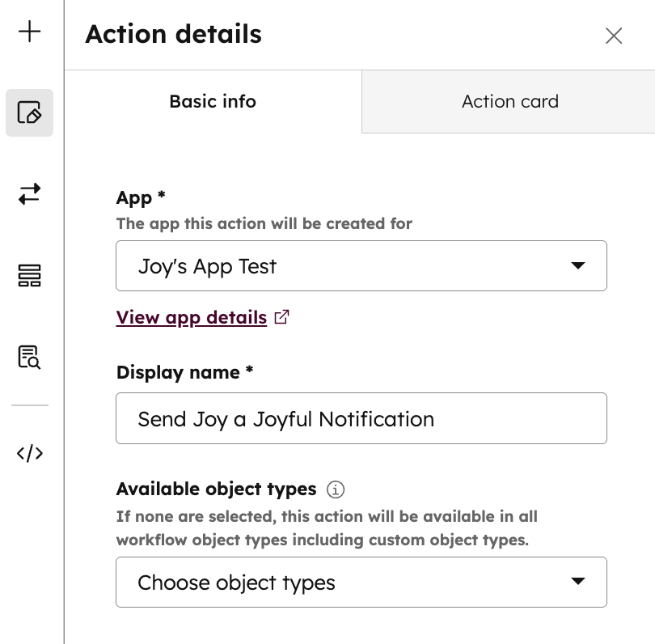This screenshot has height=644, width=655.
Task: Click the Available object types label
Action: [216, 489]
